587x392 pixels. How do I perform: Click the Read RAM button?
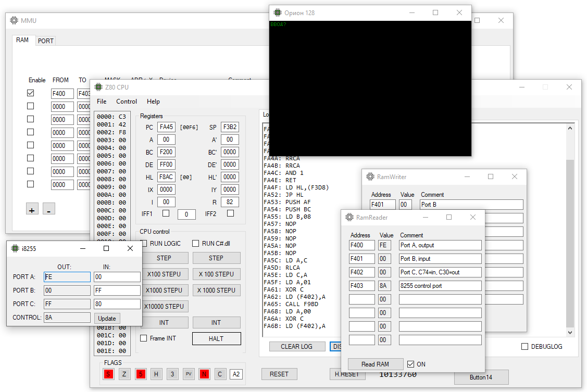pos(375,364)
